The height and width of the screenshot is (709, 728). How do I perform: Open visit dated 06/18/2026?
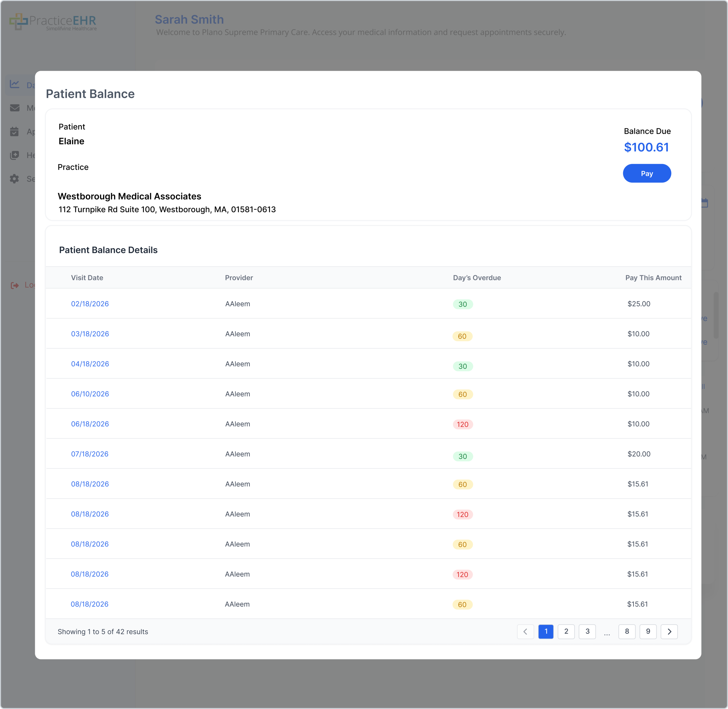coord(90,424)
